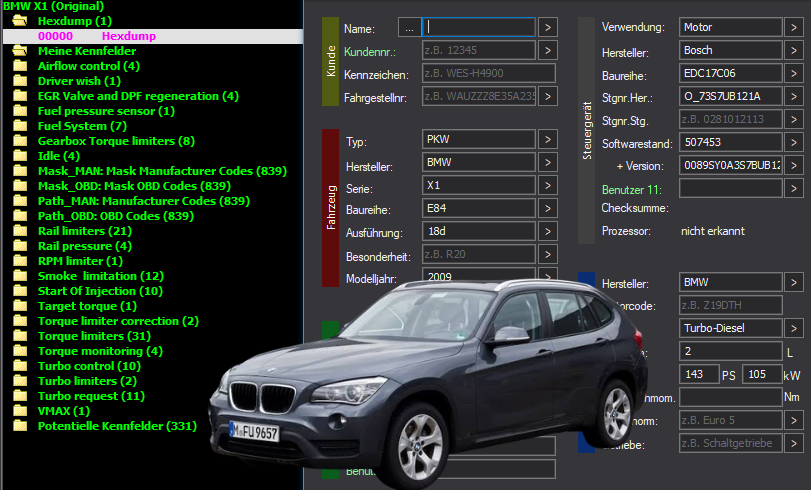Open the ellipsis button next to Name
811x490 pixels.
coord(409,27)
